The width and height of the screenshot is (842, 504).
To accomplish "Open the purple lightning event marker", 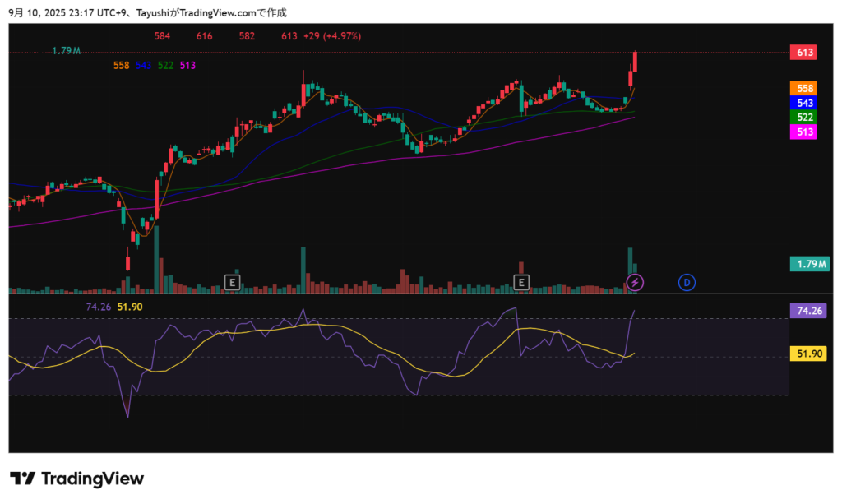I will 635,283.
